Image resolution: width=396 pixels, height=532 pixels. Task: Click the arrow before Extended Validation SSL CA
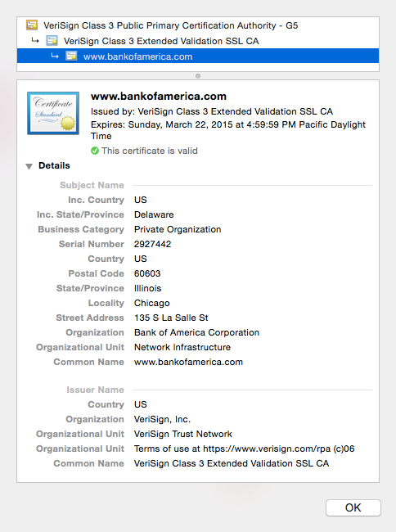coord(35,41)
